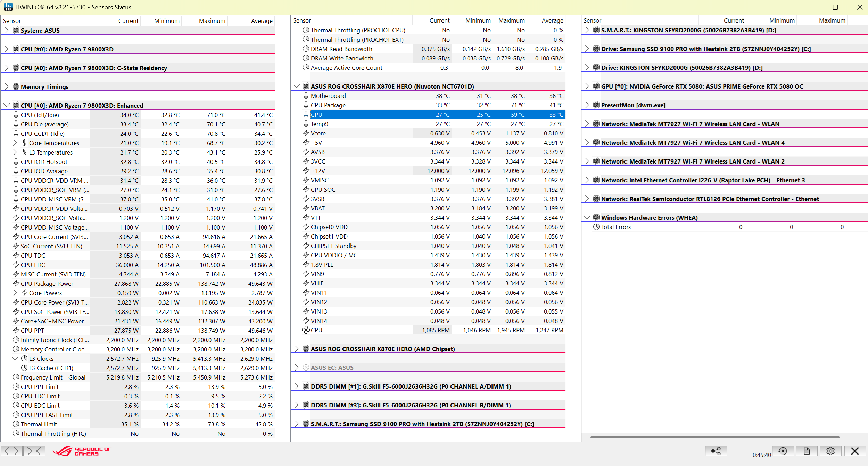Click the expand-columns arrows button at bottom left
Screen dimensions: 868x466
[11, 451]
